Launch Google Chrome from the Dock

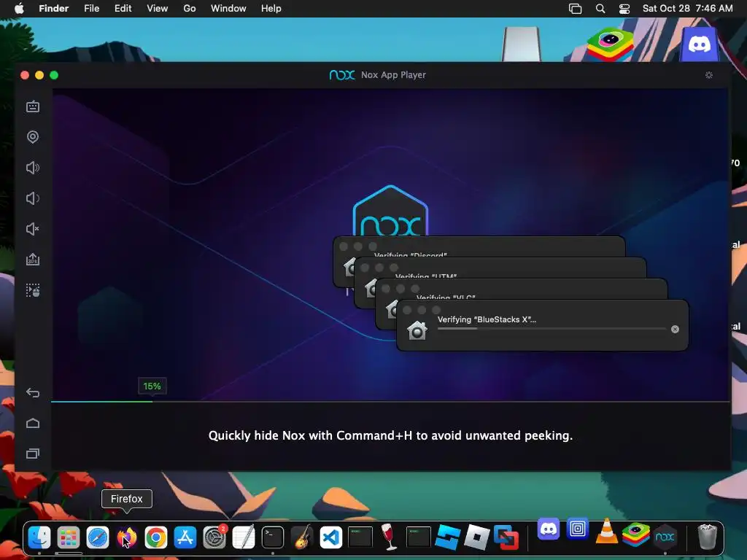tap(156, 537)
